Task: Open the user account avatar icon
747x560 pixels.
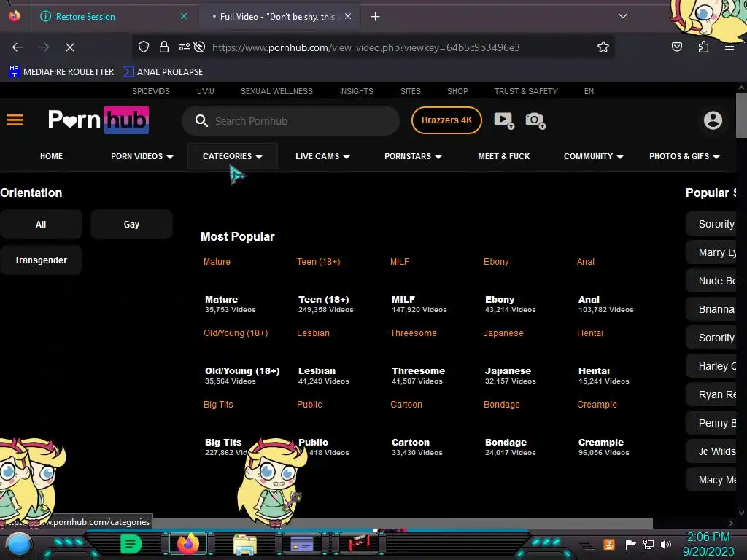Action: point(713,120)
